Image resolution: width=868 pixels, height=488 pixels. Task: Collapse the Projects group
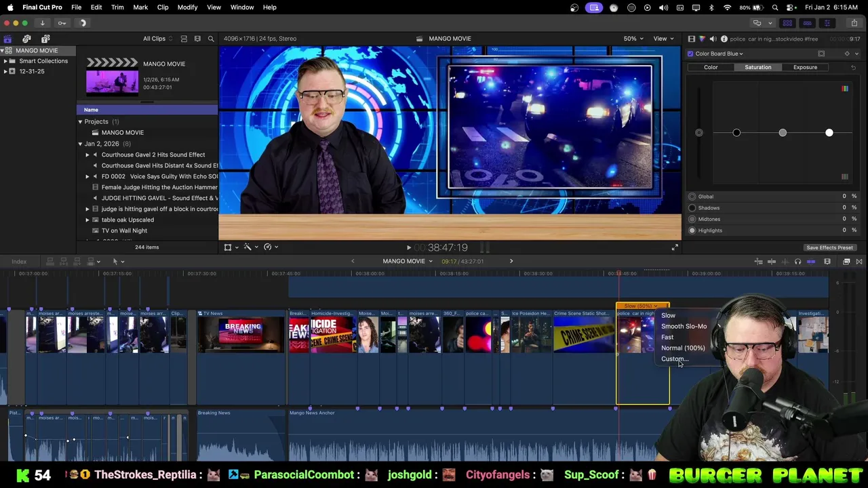(x=80, y=122)
